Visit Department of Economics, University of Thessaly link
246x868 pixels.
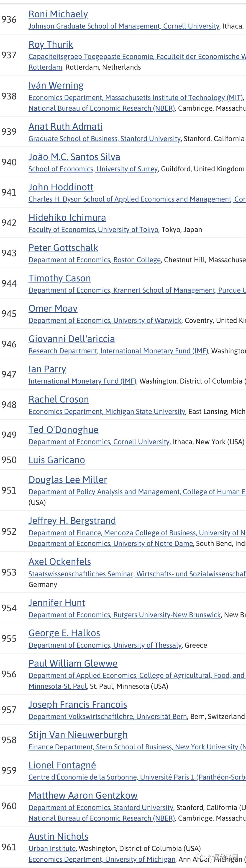click(105, 646)
